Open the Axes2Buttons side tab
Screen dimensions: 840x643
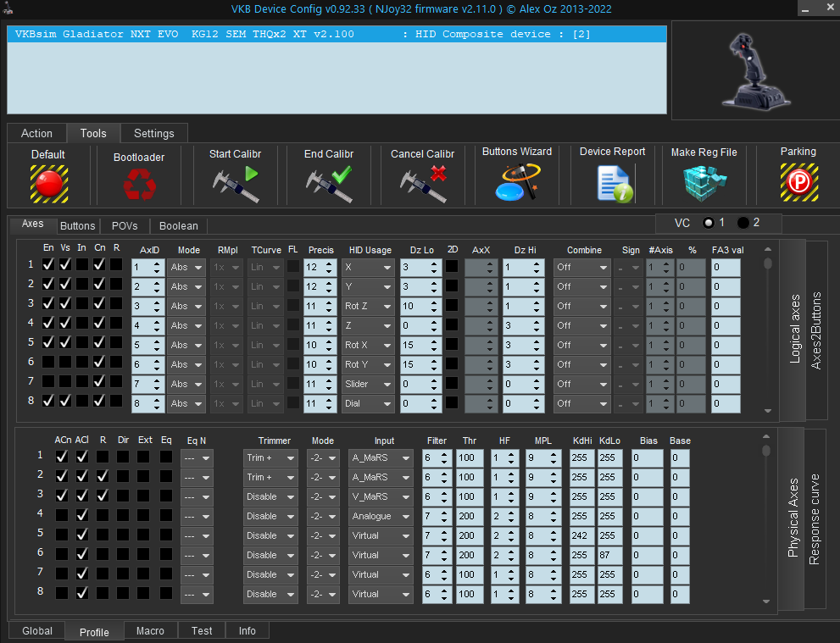click(816, 330)
